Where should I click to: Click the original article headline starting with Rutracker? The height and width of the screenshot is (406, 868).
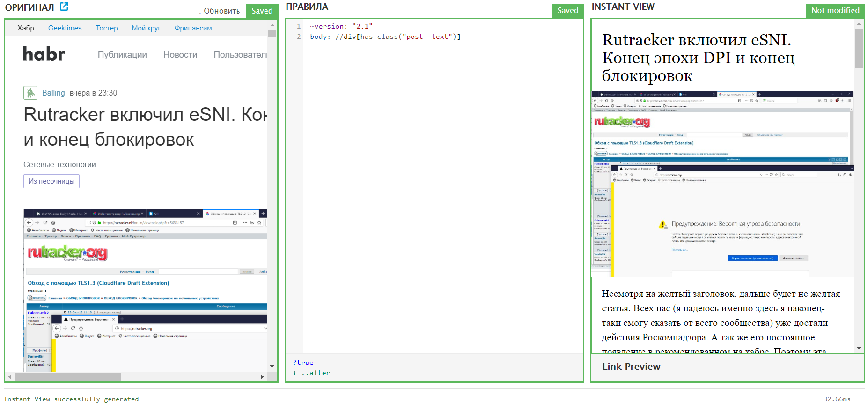tap(145, 127)
